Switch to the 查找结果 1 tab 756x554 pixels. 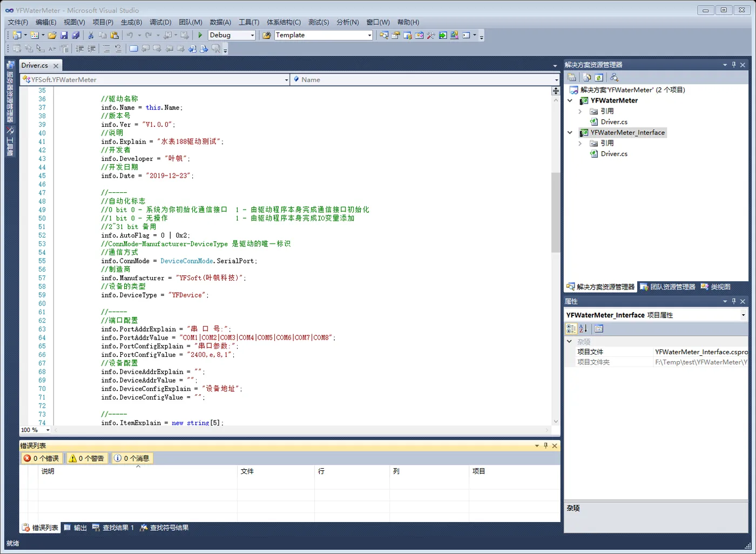click(113, 528)
